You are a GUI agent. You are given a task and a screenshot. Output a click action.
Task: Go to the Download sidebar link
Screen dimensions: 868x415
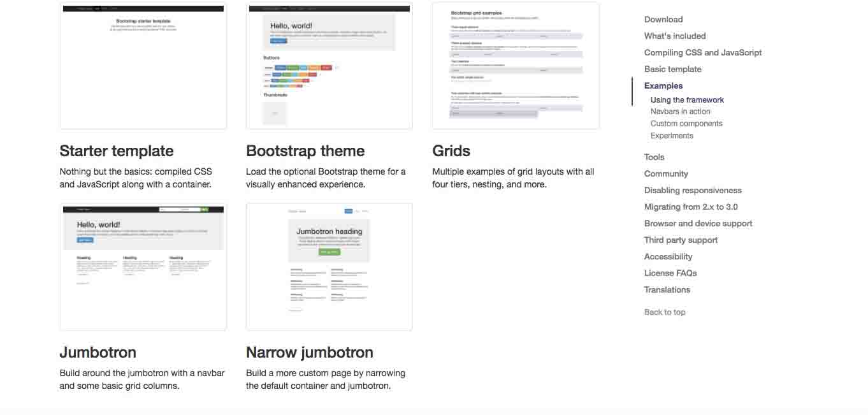coord(663,20)
